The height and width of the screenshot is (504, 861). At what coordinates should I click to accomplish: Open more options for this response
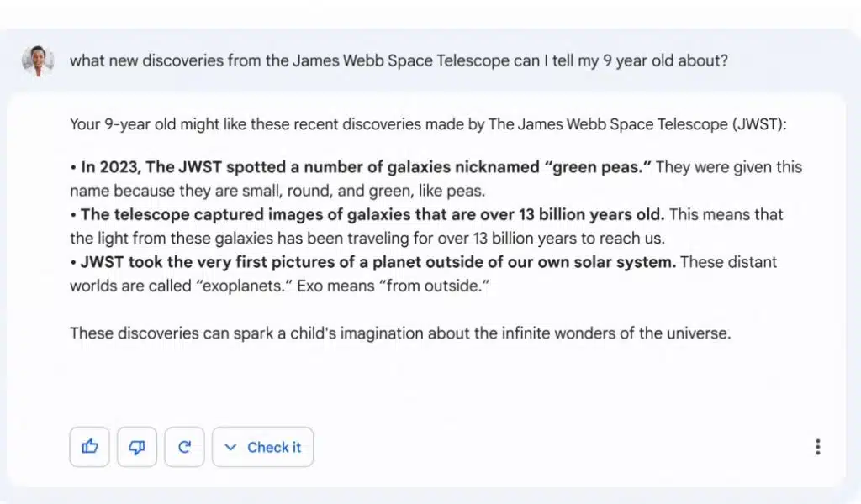point(816,447)
